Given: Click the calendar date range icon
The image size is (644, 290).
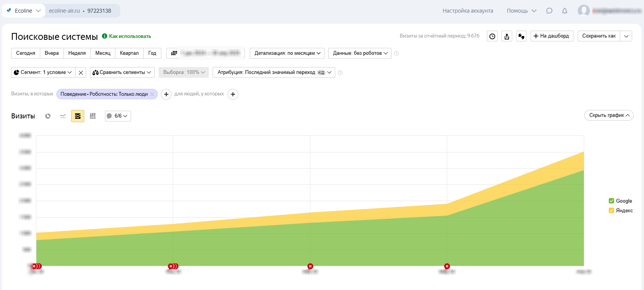Looking at the screenshot, I should click(x=174, y=53).
